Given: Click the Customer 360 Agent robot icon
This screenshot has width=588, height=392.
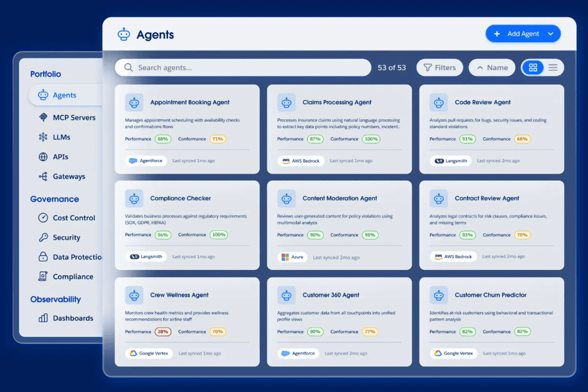Looking at the screenshot, I should pos(286,295).
